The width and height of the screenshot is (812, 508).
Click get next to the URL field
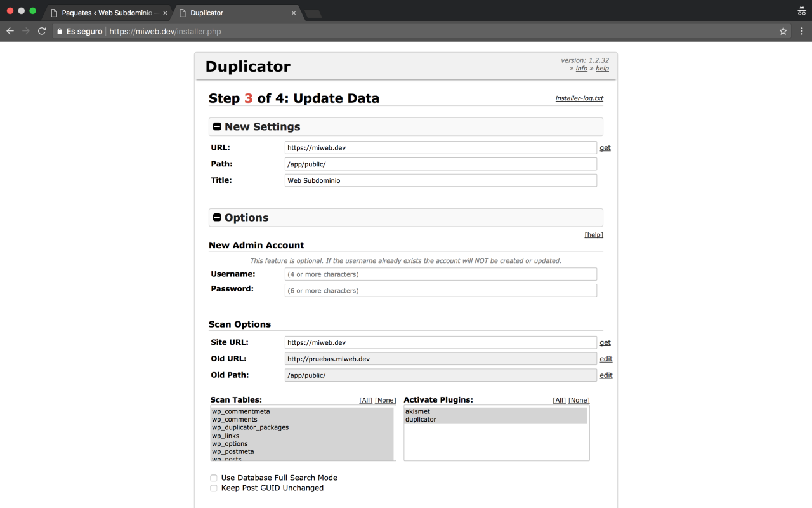pyautogui.click(x=605, y=148)
